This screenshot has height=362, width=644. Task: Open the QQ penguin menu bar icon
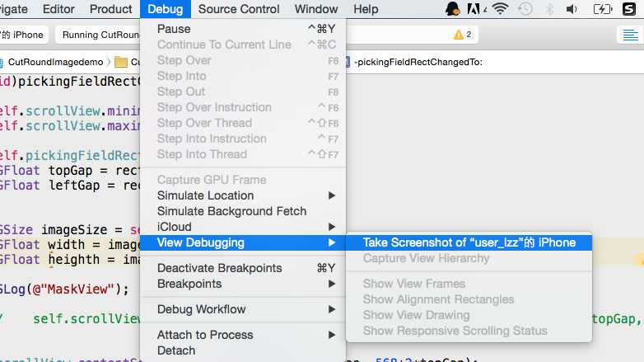(452, 8)
